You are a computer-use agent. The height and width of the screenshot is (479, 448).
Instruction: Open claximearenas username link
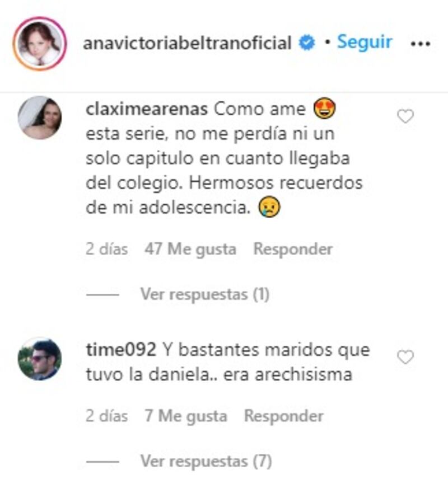tap(147, 109)
